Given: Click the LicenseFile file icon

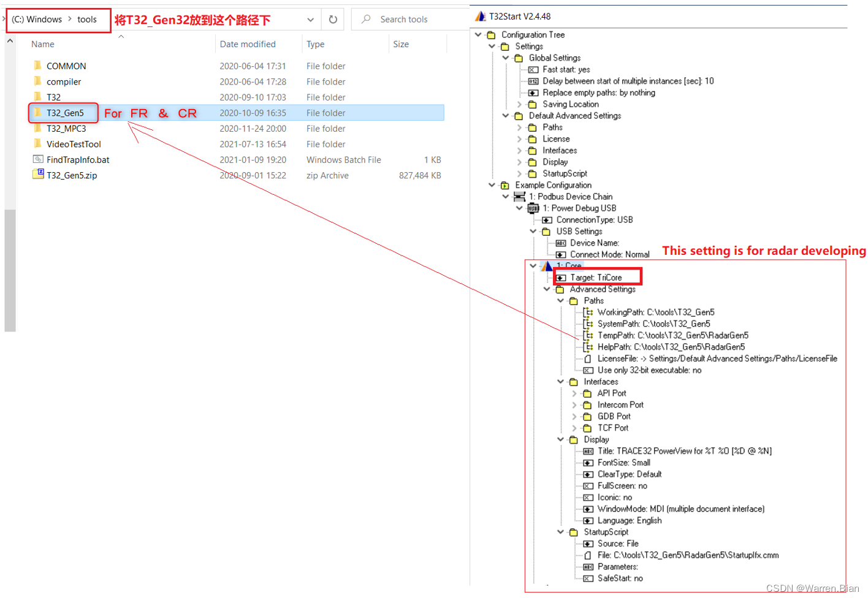Looking at the screenshot, I should pos(588,359).
